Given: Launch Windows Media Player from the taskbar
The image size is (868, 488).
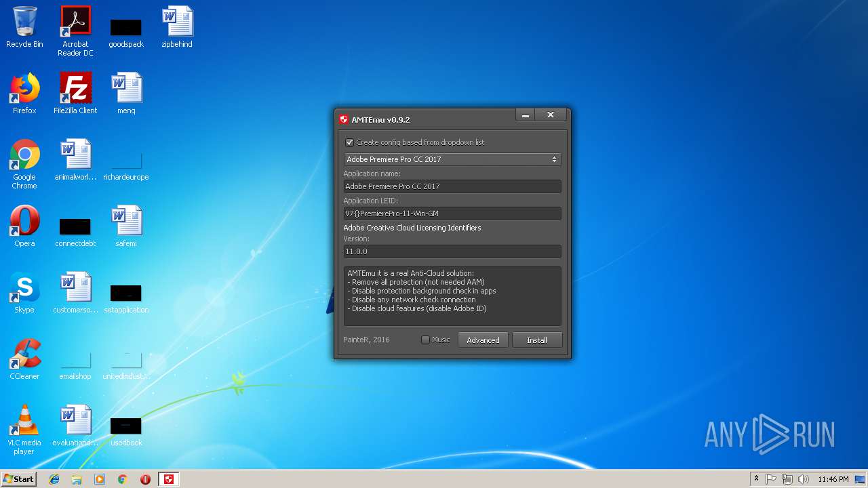Looking at the screenshot, I should [100, 479].
